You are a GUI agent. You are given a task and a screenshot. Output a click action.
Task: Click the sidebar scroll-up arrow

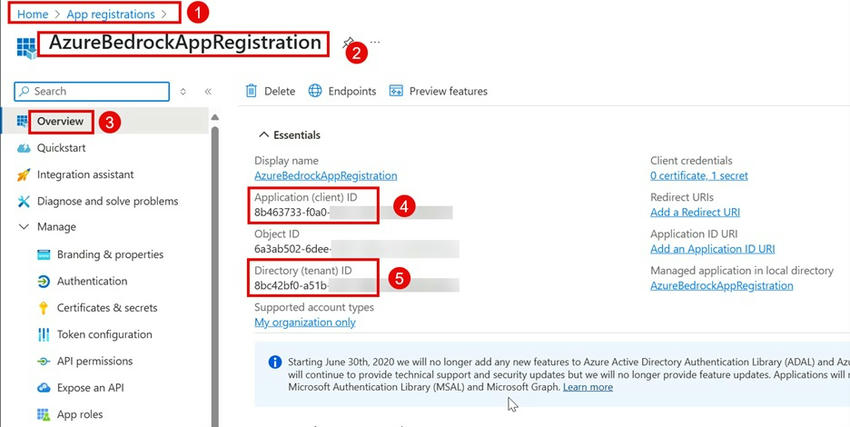point(215,118)
